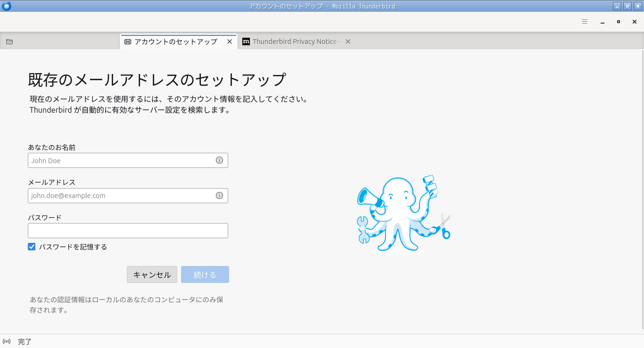Click the vertical scrollbar on the right edge
This screenshot has height=348, width=644.
(642, 189)
